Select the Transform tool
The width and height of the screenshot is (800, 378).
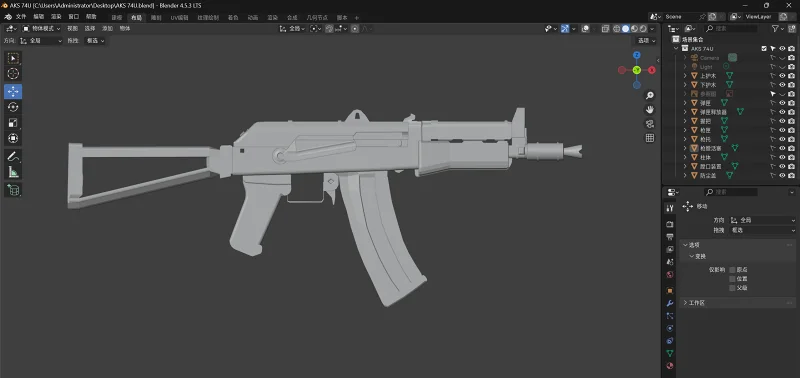13,138
